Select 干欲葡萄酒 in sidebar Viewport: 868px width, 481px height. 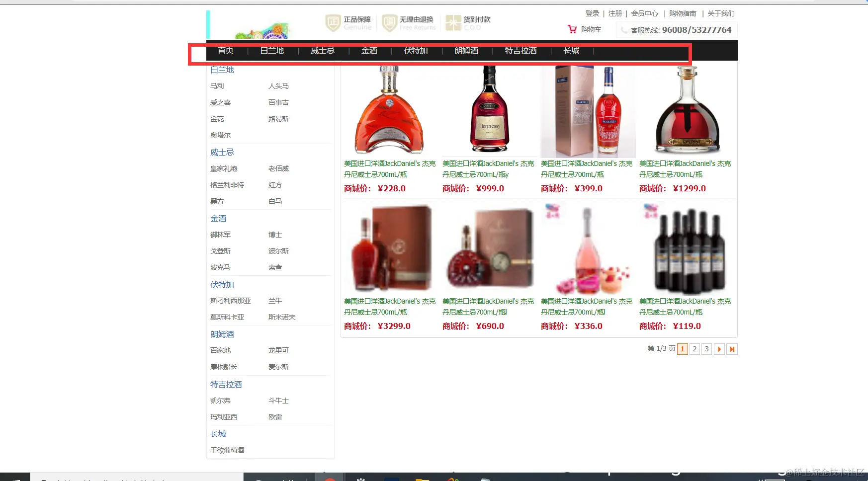(x=227, y=450)
